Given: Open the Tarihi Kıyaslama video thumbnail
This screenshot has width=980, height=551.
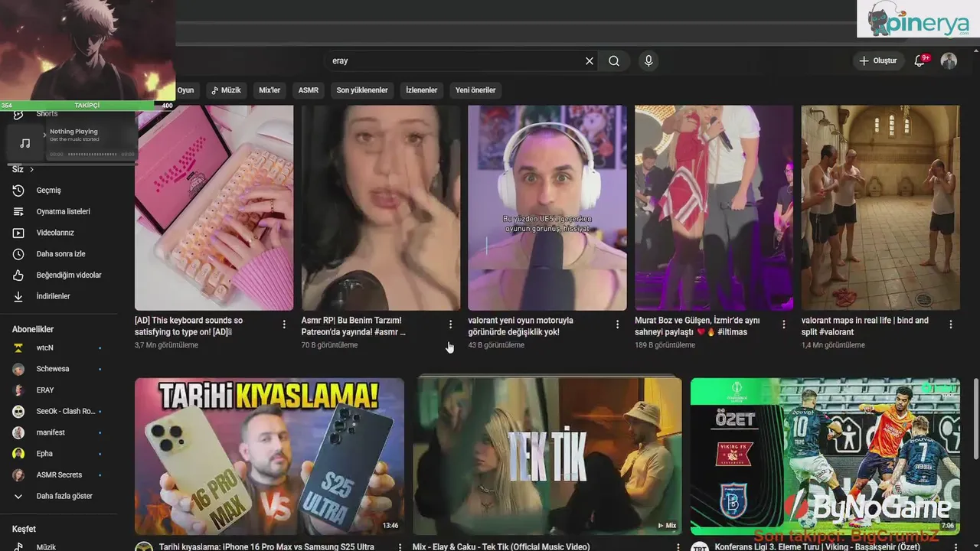Looking at the screenshot, I should click(x=269, y=456).
